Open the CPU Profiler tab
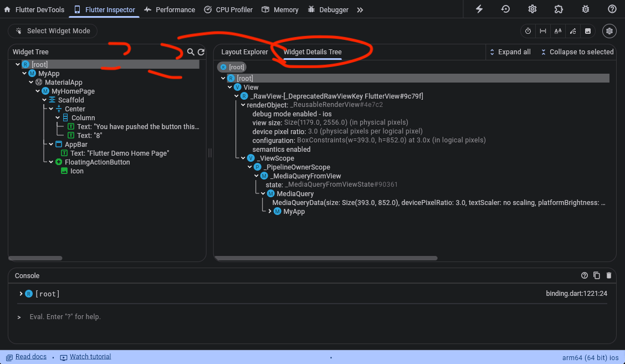625x364 pixels. [x=228, y=9]
